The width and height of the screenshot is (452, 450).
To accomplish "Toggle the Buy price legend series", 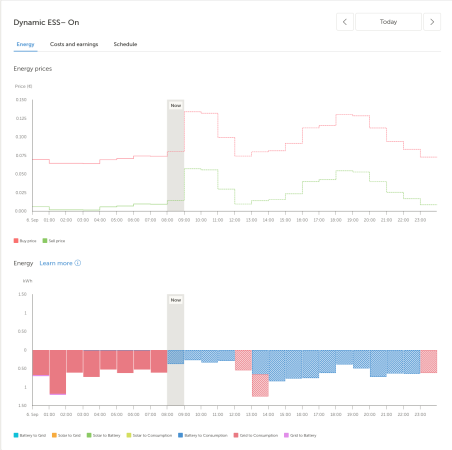I will click(x=25, y=241).
